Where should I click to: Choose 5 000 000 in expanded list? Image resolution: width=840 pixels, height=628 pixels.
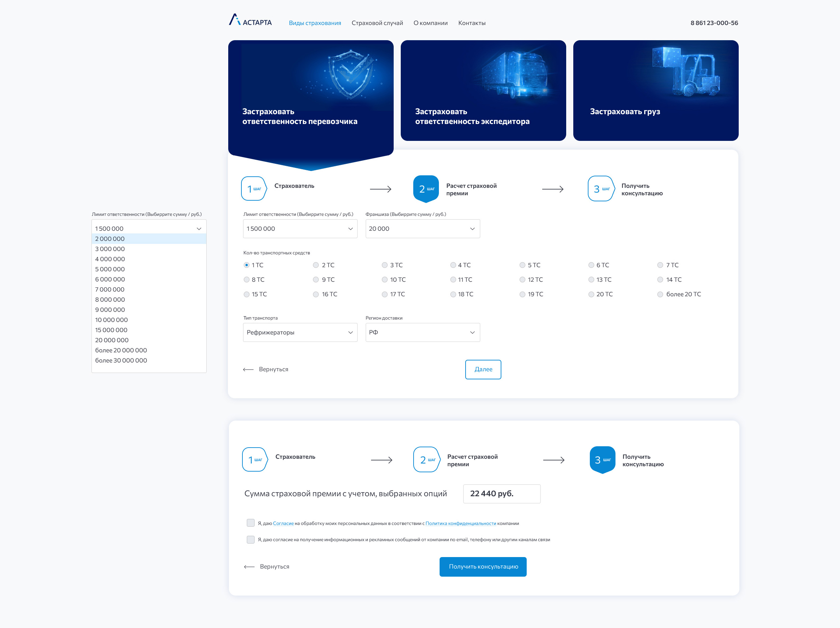(x=149, y=269)
